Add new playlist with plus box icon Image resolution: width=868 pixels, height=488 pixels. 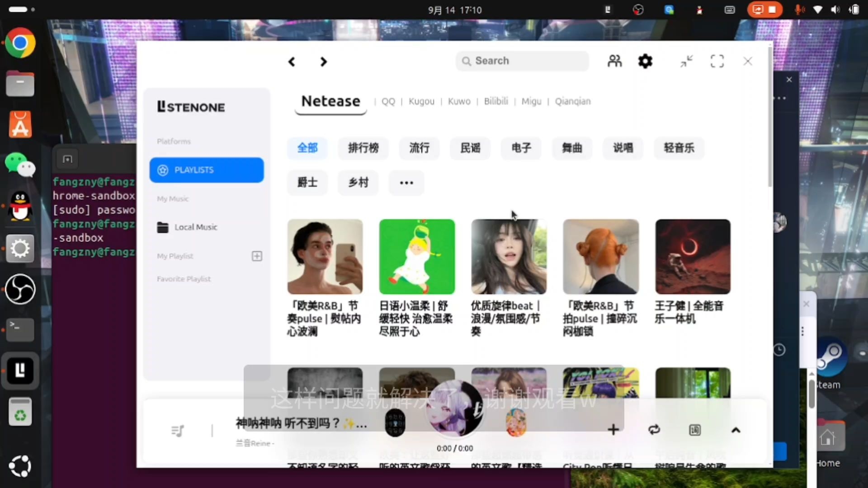click(x=257, y=256)
